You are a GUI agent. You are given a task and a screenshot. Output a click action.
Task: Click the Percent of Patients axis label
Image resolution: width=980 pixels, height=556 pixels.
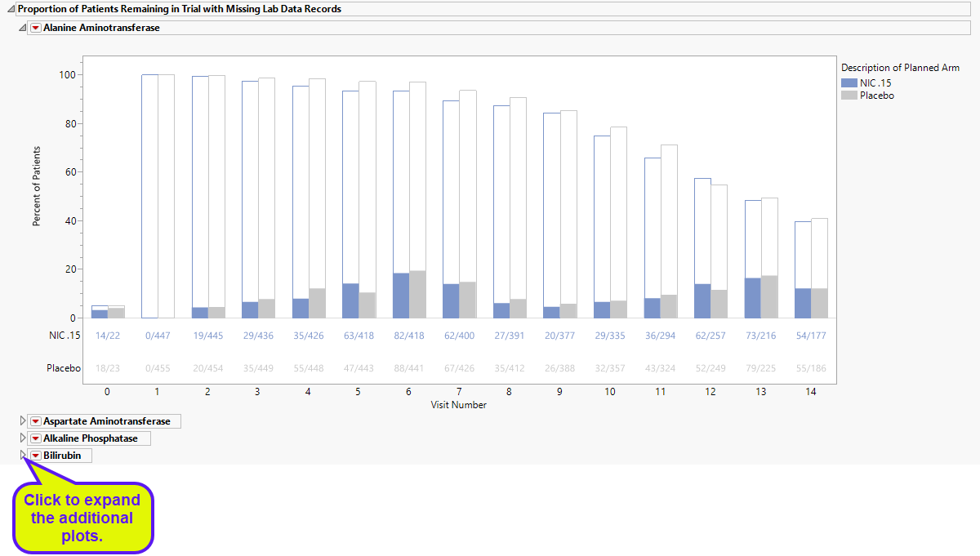click(x=37, y=187)
